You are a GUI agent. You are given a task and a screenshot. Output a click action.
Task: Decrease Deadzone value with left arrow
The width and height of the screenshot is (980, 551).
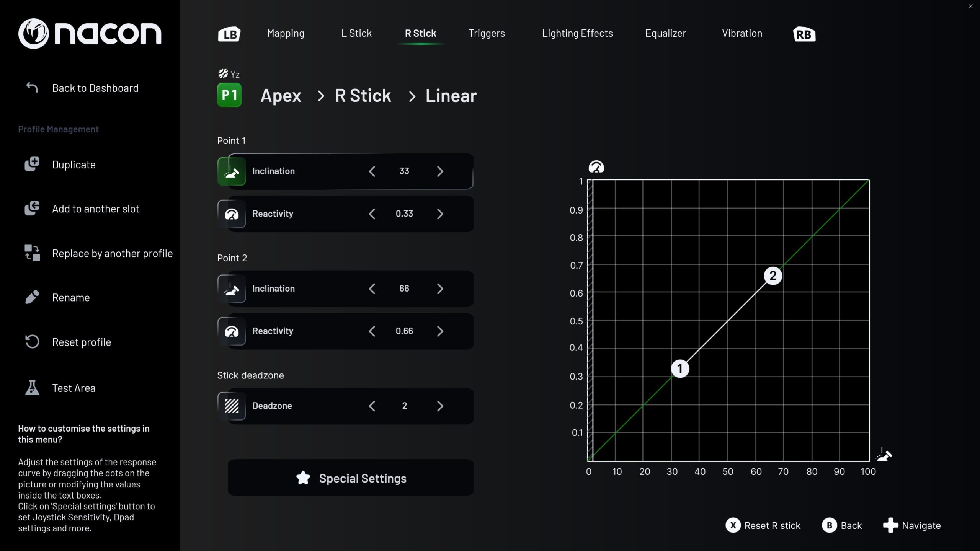click(x=372, y=406)
